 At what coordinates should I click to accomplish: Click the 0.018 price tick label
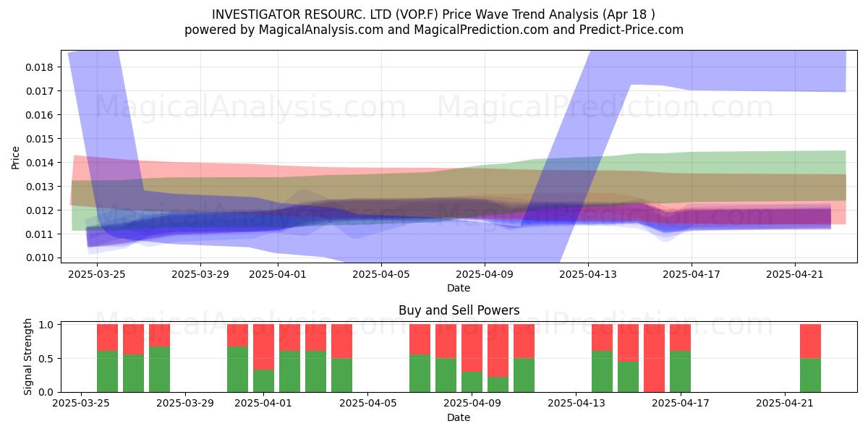[41, 67]
